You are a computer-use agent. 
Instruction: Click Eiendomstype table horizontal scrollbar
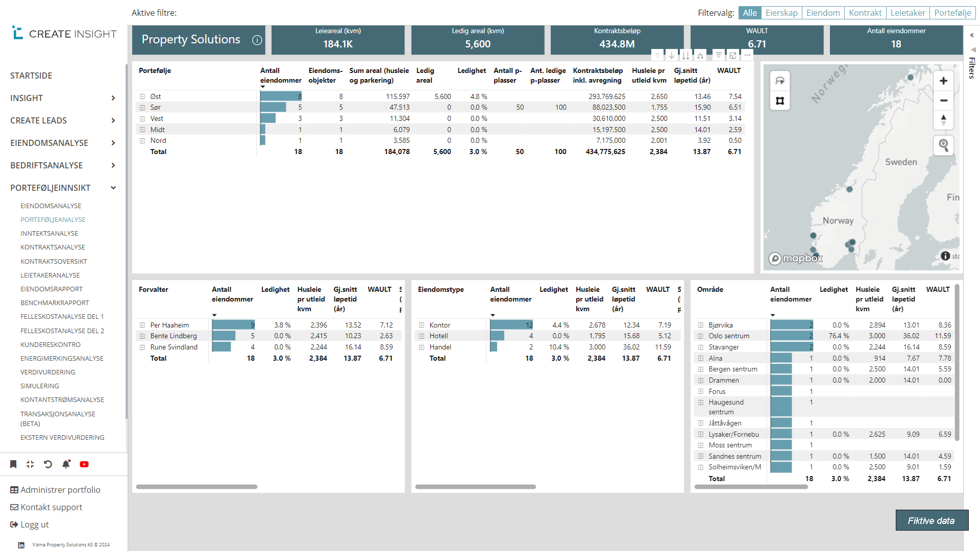(476, 487)
